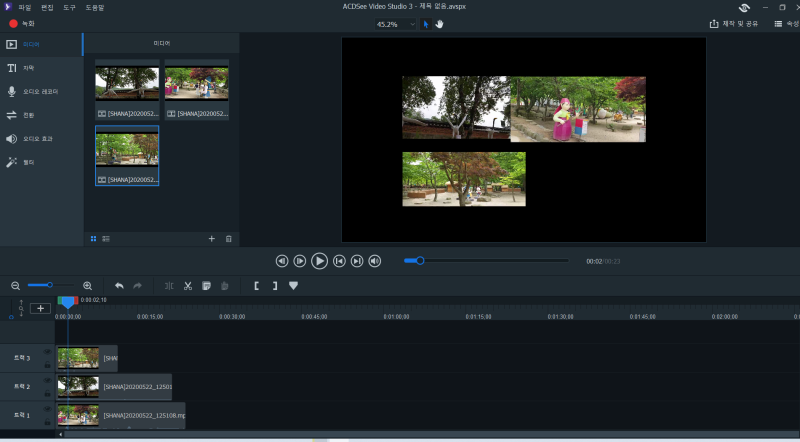Screen dimensions: 800x442
Task: Open the 자막 (Captions) sidebar panel
Action: tap(41, 68)
